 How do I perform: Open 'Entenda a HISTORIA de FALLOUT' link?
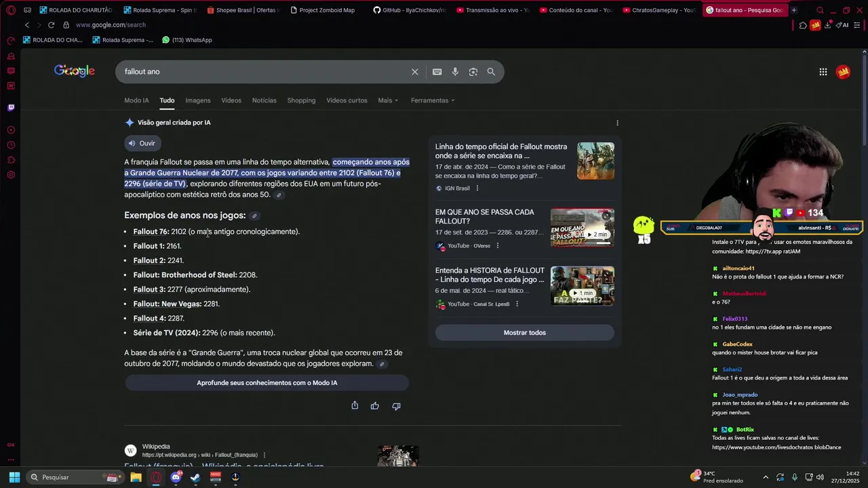pos(490,274)
